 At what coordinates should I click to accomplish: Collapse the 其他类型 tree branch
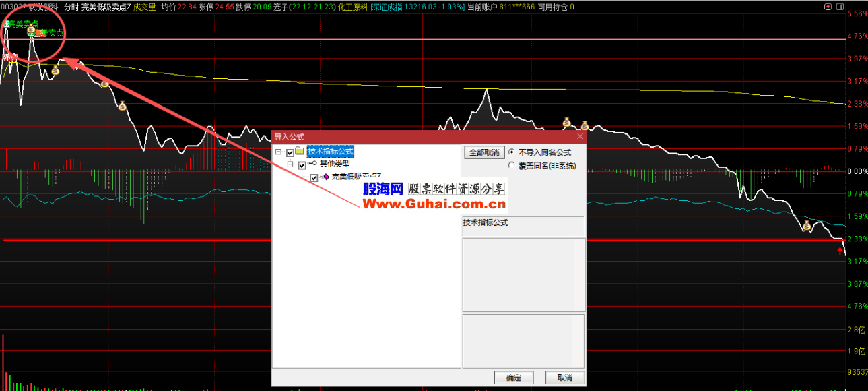(x=290, y=164)
